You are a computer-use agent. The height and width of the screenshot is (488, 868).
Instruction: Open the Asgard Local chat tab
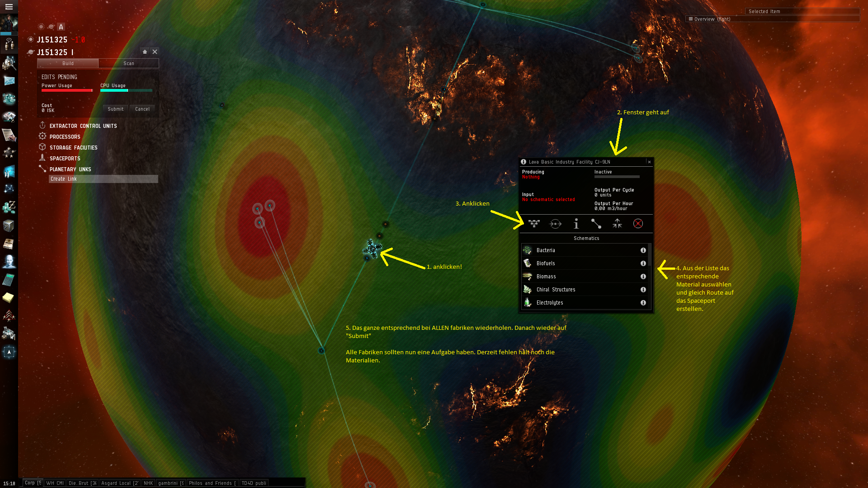[x=120, y=483]
